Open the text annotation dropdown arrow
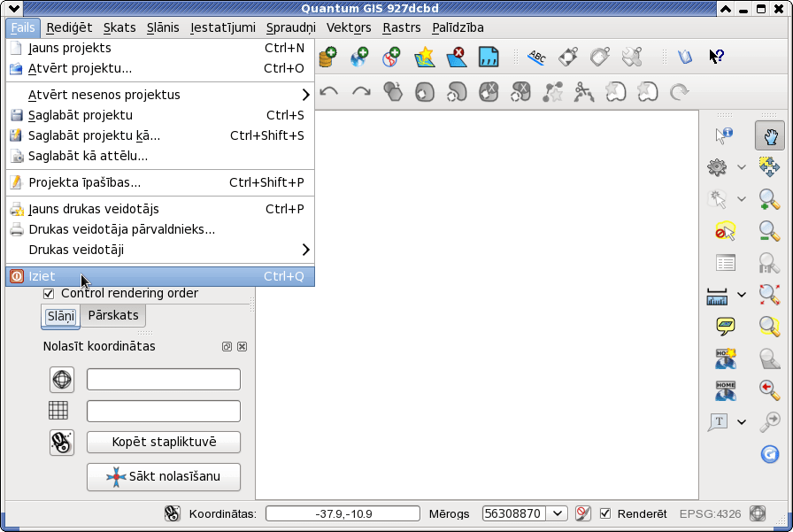This screenshot has width=793, height=532. click(x=742, y=421)
